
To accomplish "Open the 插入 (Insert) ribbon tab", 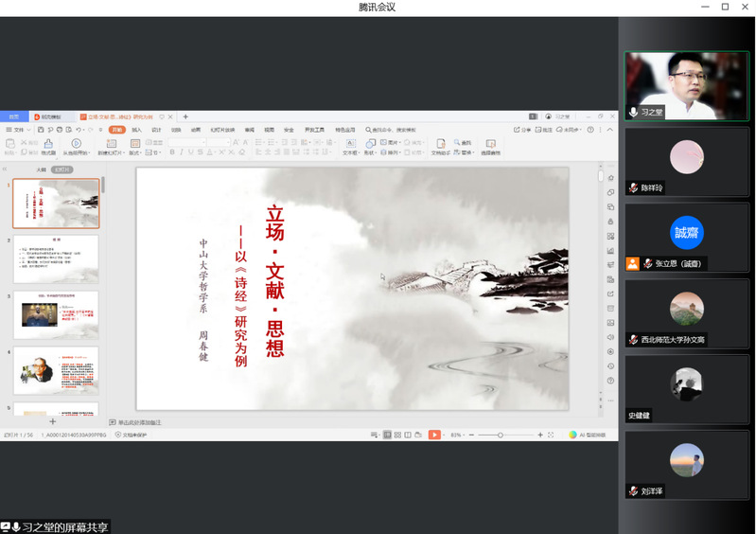I will click(137, 130).
